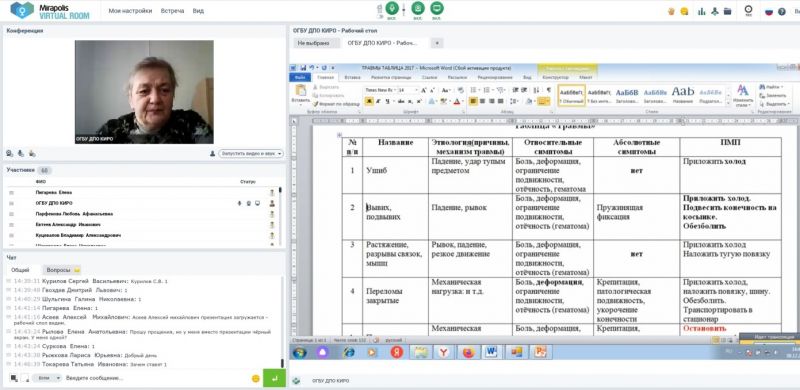Open the poll chart icon
Screen dimensions: 800x390
(x=702, y=11)
